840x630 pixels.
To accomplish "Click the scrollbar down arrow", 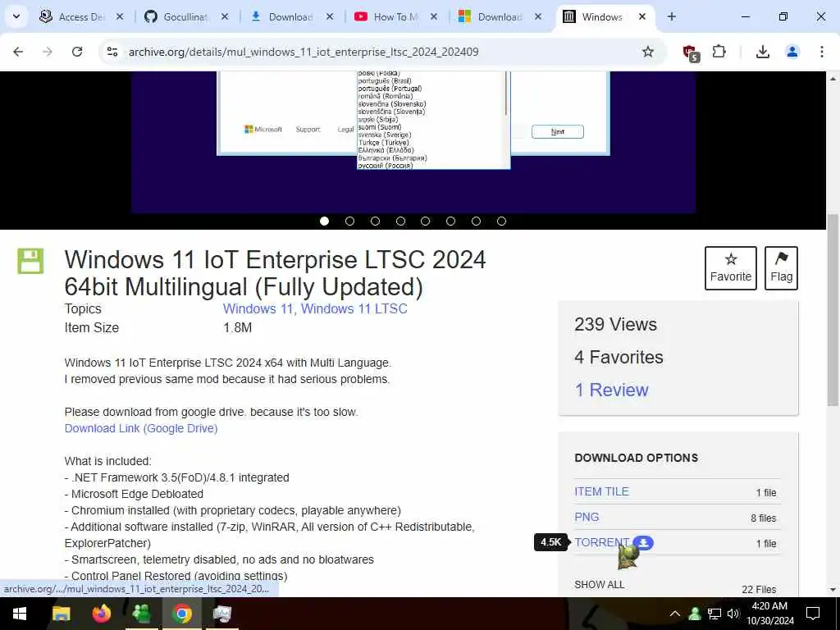I will pyautogui.click(x=833, y=590).
